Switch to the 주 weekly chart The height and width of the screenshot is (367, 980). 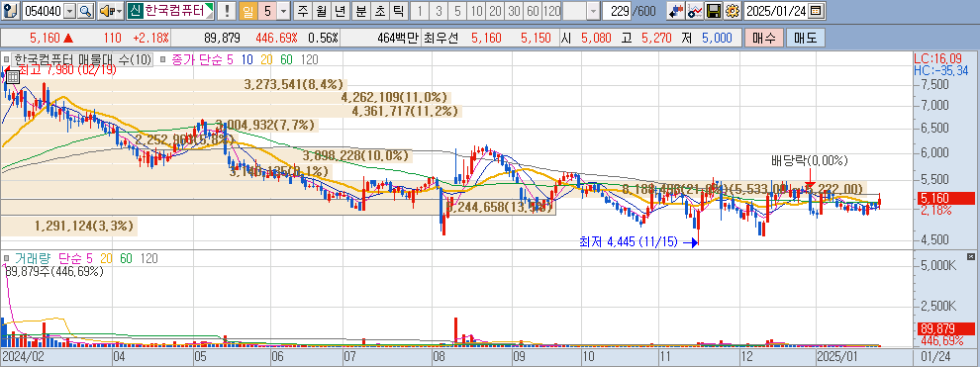tap(303, 11)
